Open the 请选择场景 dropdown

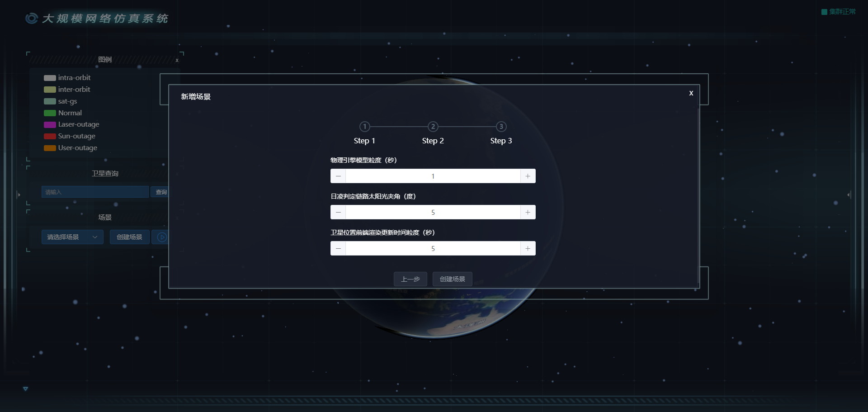72,237
